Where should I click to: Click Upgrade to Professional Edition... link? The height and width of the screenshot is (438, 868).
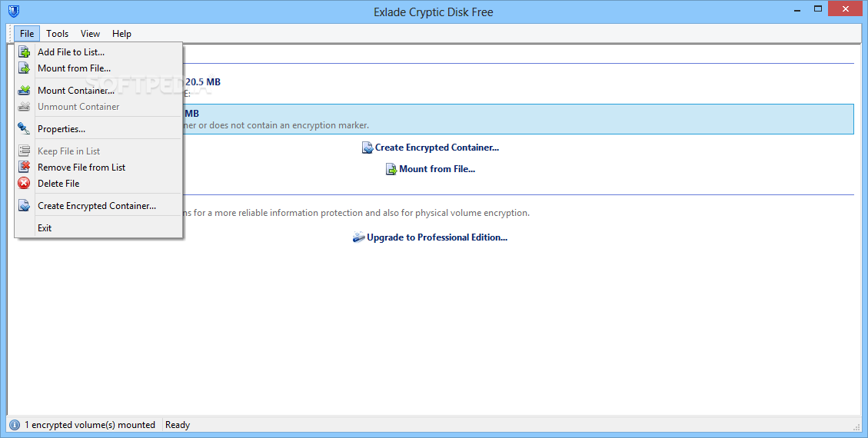click(437, 237)
